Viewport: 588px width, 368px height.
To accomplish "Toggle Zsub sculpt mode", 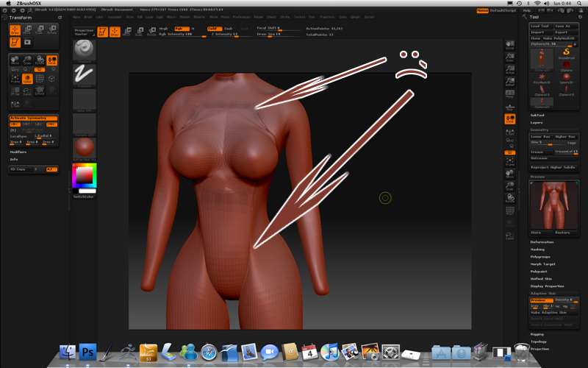I will pos(229,29).
